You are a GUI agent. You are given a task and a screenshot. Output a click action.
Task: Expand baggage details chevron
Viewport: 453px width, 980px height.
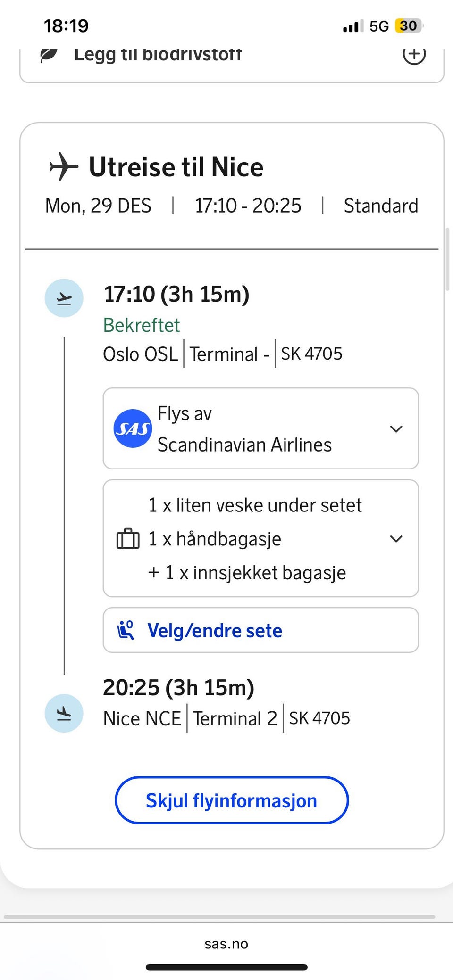click(x=396, y=539)
